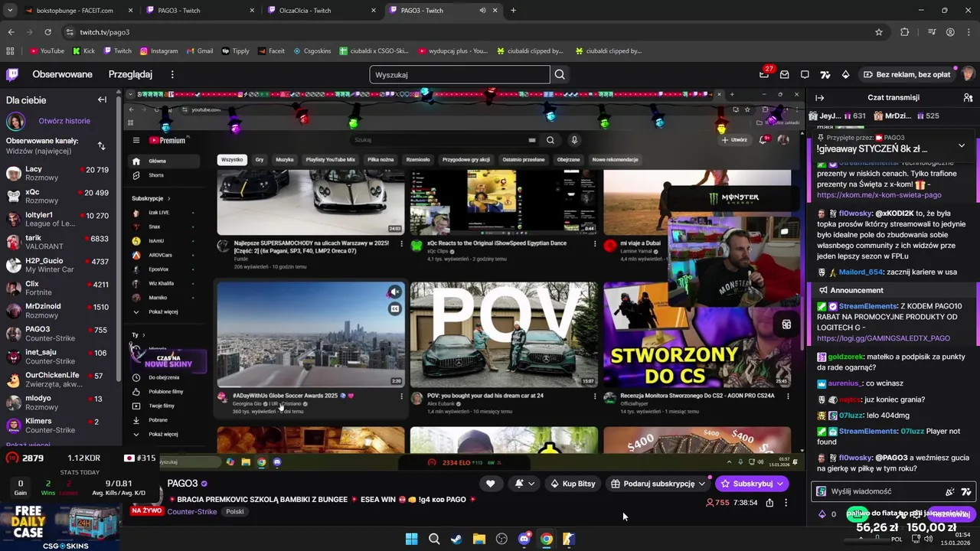Open the Whispers chat bubble icon
The height and width of the screenshot is (551, 980).
coord(805,74)
